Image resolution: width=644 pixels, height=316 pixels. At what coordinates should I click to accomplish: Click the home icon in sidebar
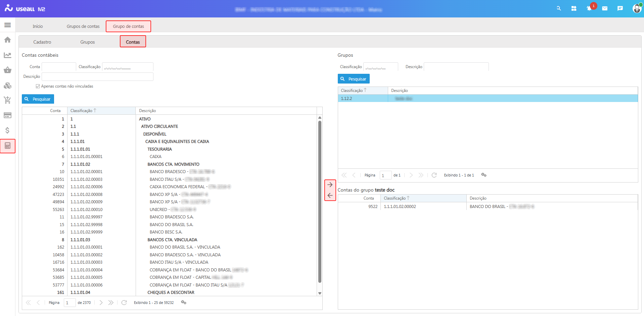pyautogui.click(x=7, y=40)
